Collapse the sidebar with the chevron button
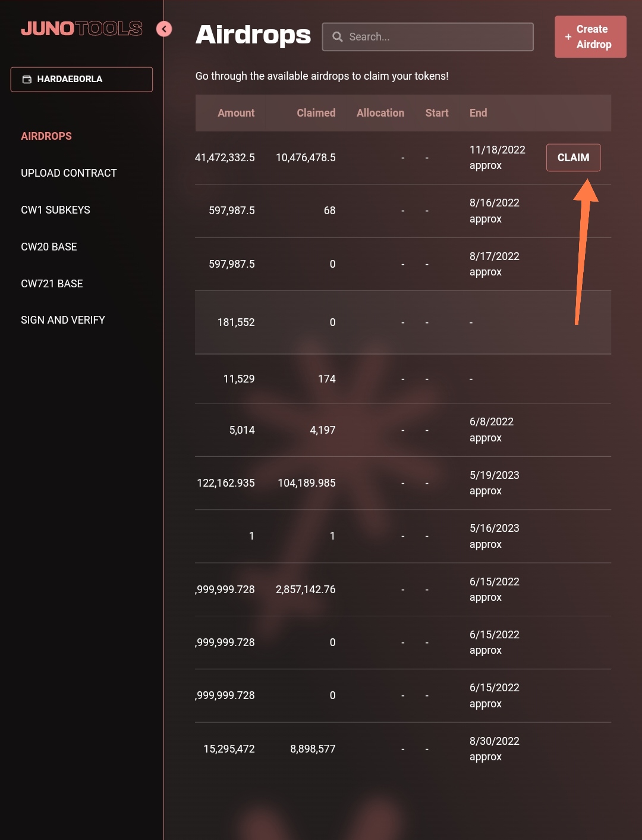 click(x=164, y=29)
